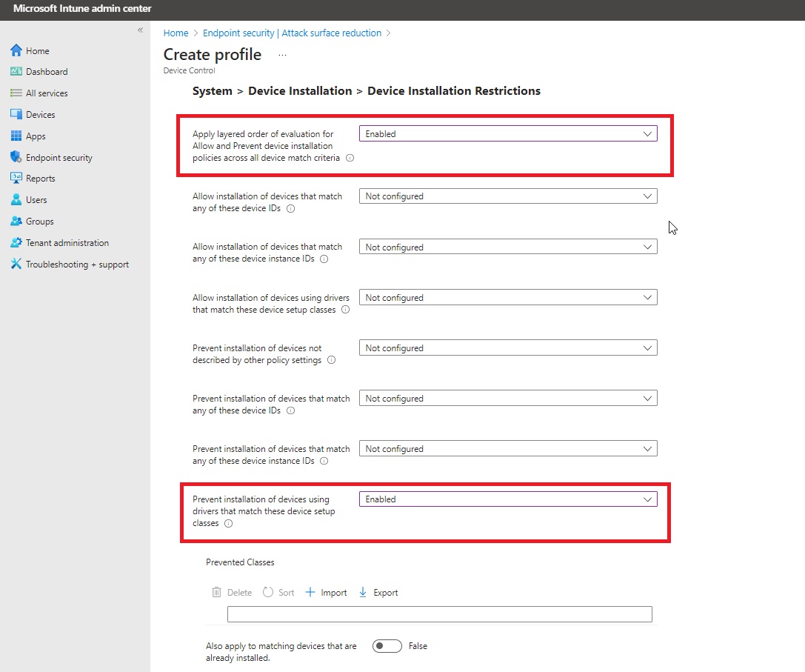The image size is (805, 672).
Task: Click the Export download arrow icon
Action: pyautogui.click(x=363, y=593)
